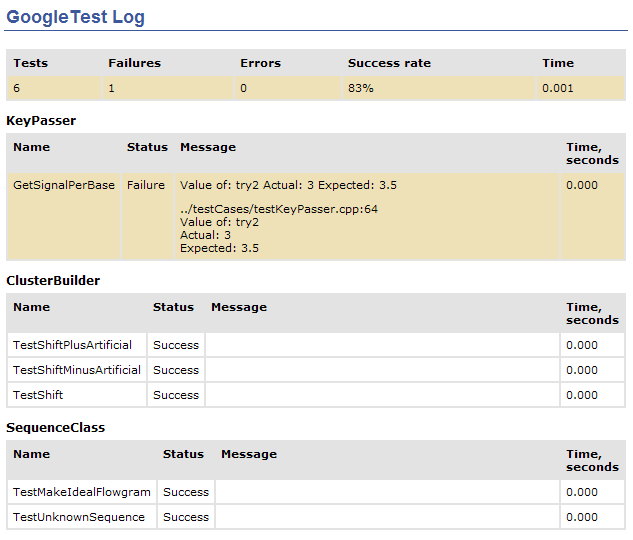Viewport: 633px width, 540px height.
Task: Click the 'Time, seconds' header in KeyPasser table
Action: pyautogui.click(x=592, y=153)
